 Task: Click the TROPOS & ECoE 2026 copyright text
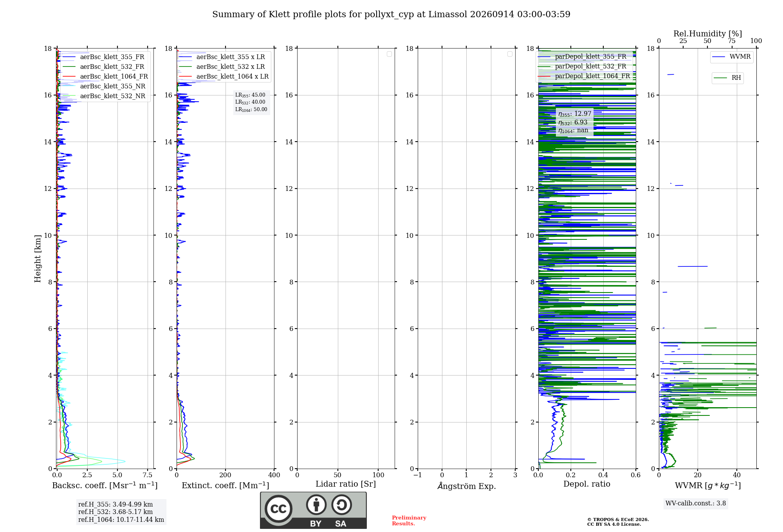tap(618, 519)
